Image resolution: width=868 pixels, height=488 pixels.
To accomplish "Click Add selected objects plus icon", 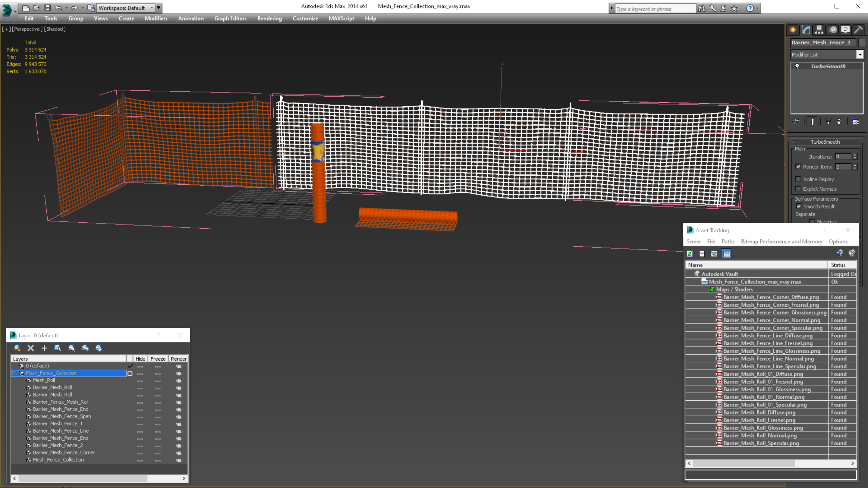I will coord(44,348).
